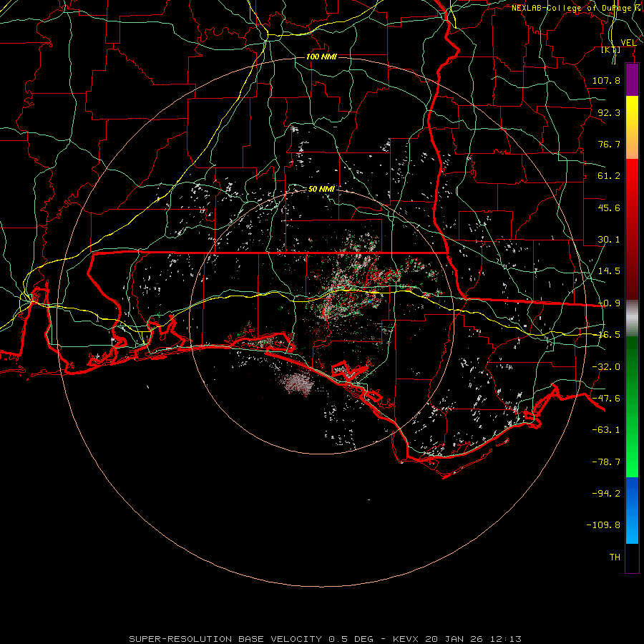Select the 76.7 velocity scale value

(x=609, y=144)
